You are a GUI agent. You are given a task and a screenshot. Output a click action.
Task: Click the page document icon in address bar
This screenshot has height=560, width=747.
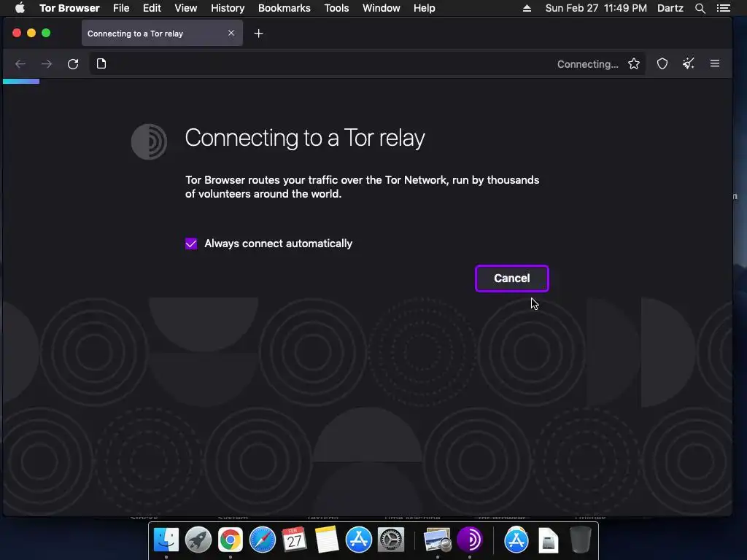[101, 64]
